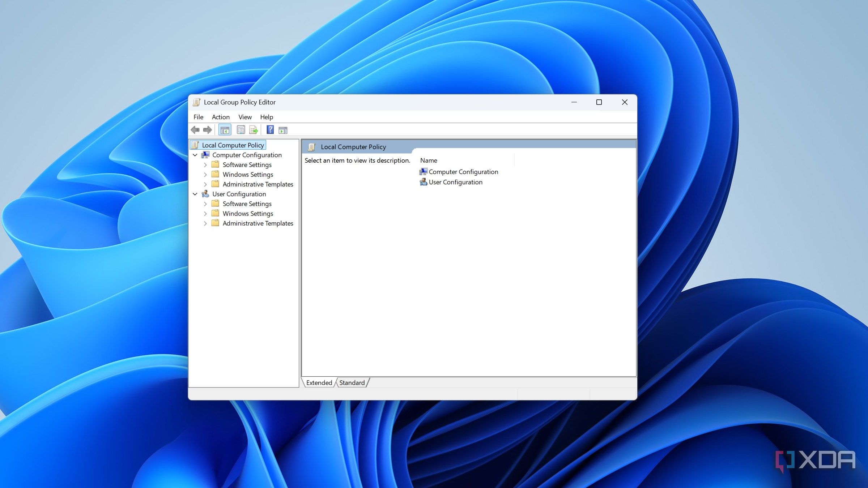Screen dimensions: 868x488
Task: Click the Properties toolbar icon
Action: point(241,130)
